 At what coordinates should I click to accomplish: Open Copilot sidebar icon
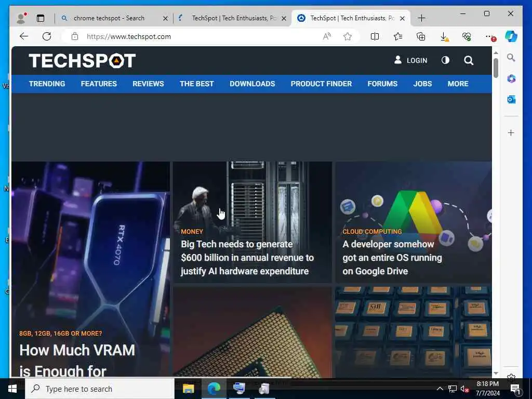pos(511,36)
